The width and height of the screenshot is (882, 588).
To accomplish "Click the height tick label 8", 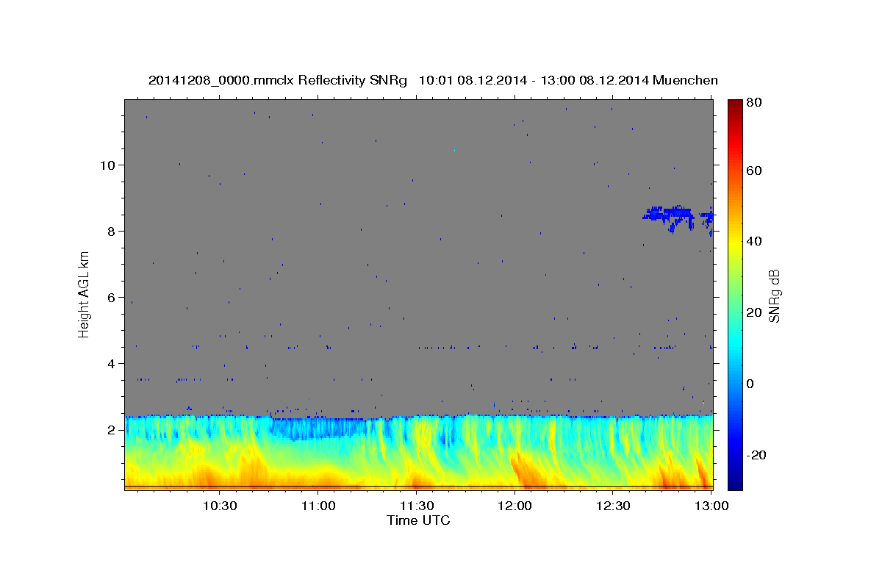I will click(x=112, y=232).
